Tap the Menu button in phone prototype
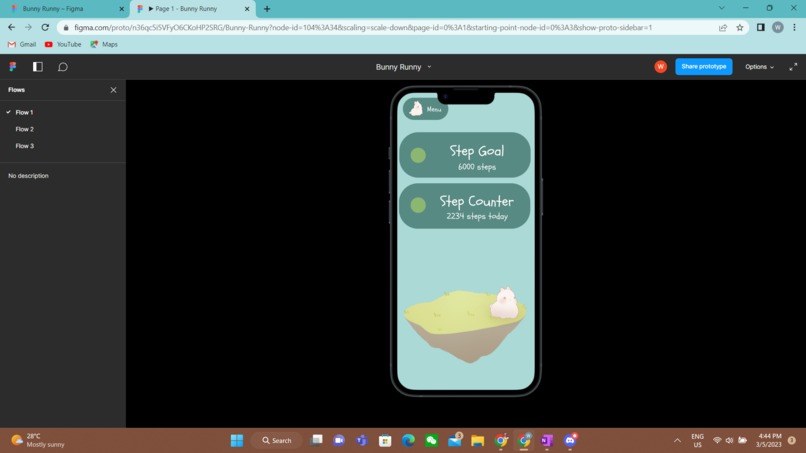Viewport: 806px width, 453px height. pyautogui.click(x=426, y=109)
